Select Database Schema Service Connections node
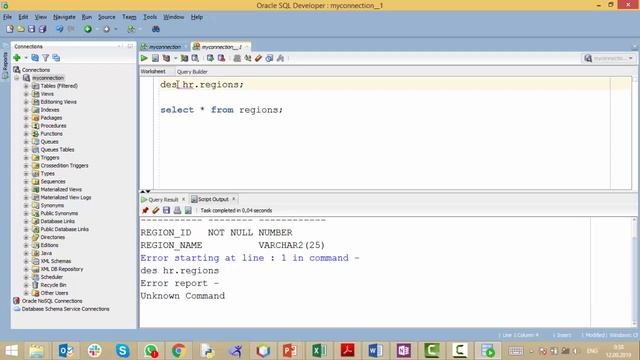The width and height of the screenshot is (640, 360). 65,309
